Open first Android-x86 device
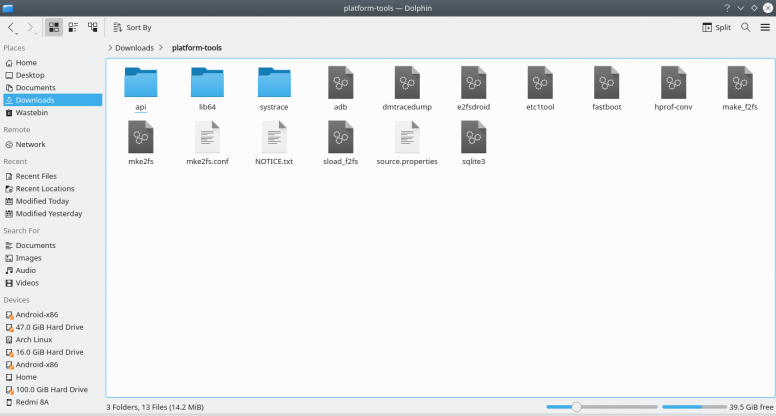Image resolution: width=776 pixels, height=416 pixels. (x=52, y=315)
